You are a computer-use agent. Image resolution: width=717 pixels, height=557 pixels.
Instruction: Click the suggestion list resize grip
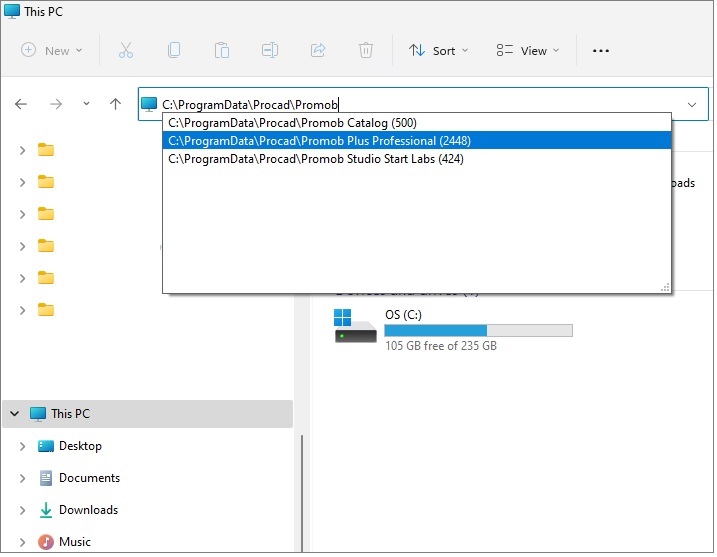coord(666,288)
